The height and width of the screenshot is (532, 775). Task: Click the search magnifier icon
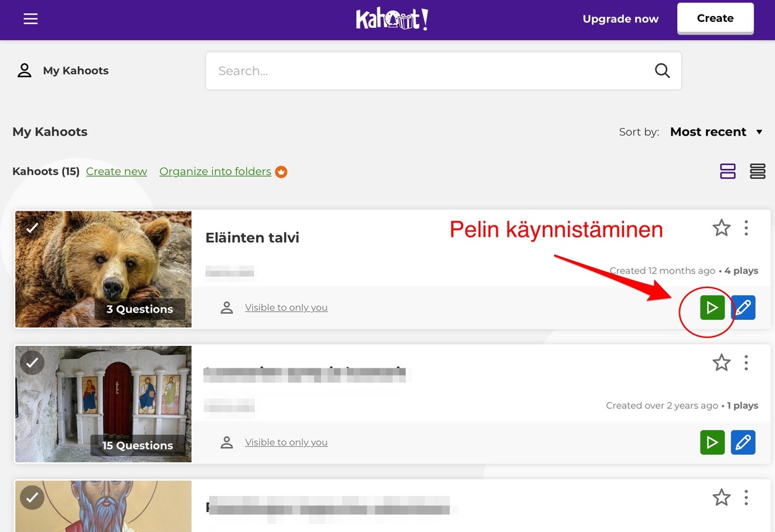662,71
